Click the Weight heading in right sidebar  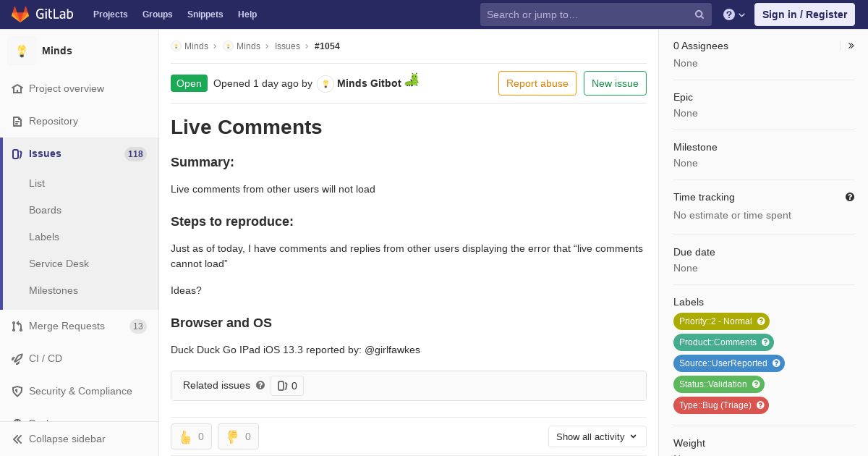(x=689, y=443)
